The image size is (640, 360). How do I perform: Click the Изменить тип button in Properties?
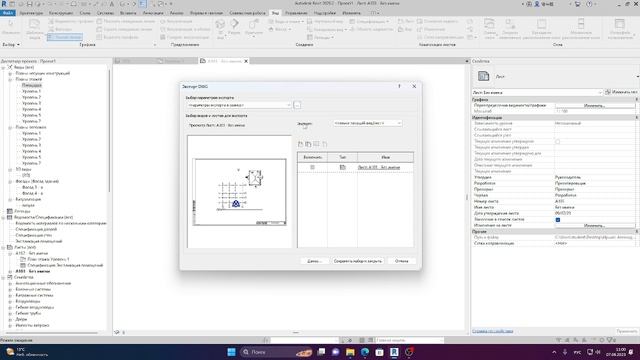pyautogui.click(x=622, y=92)
